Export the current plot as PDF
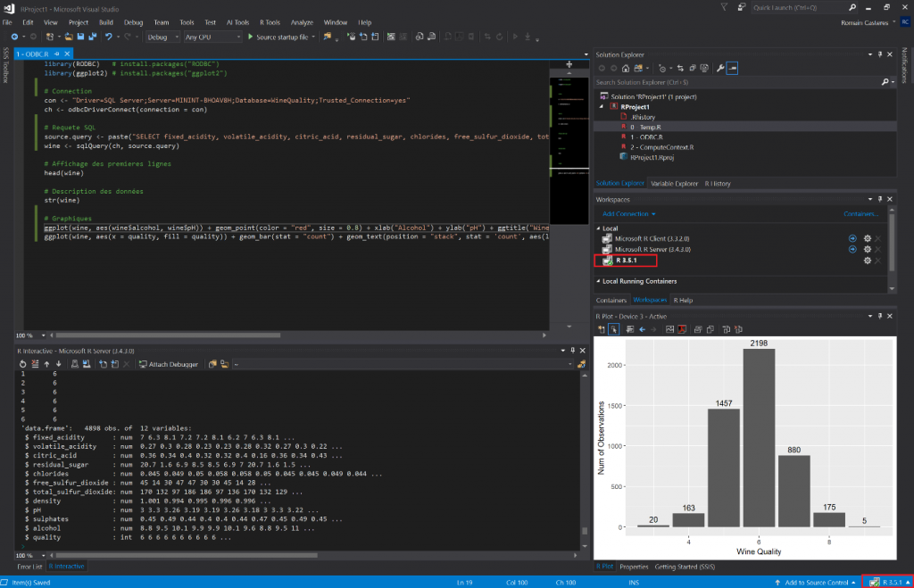 [x=681, y=328]
